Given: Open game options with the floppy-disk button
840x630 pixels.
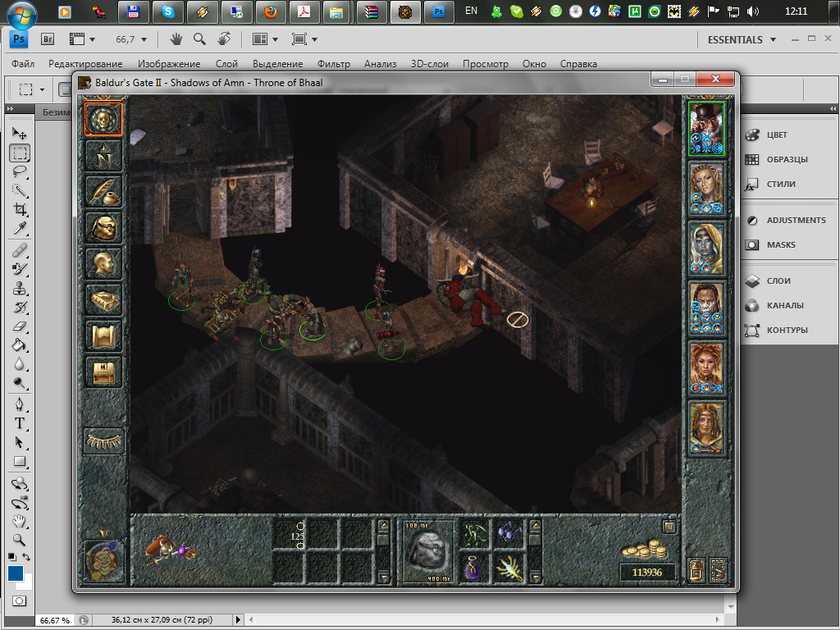Looking at the screenshot, I should click(103, 372).
